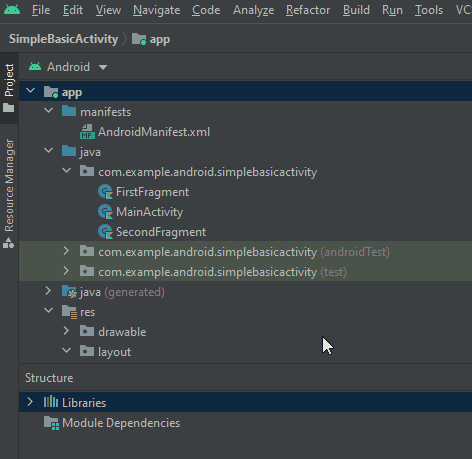
Task: Click the res resources folder icon
Action: pyautogui.click(x=69, y=312)
